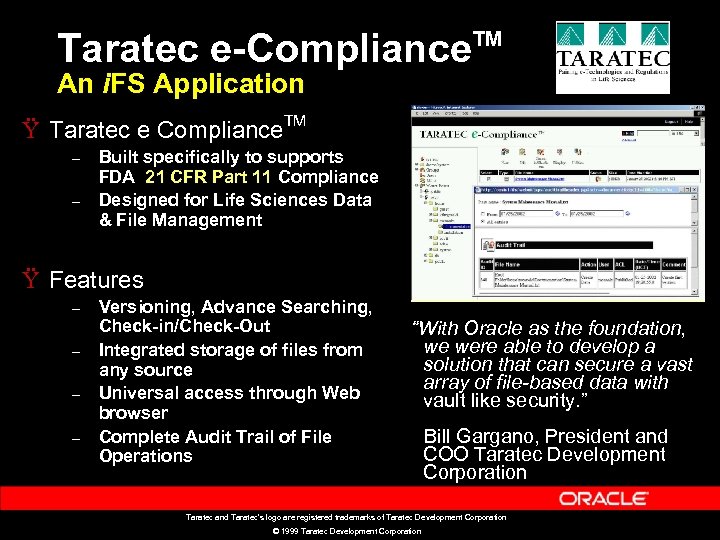Click the Oracle logo in the red bar
This screenshot has height=540, width=720.
tap(604, 499)
